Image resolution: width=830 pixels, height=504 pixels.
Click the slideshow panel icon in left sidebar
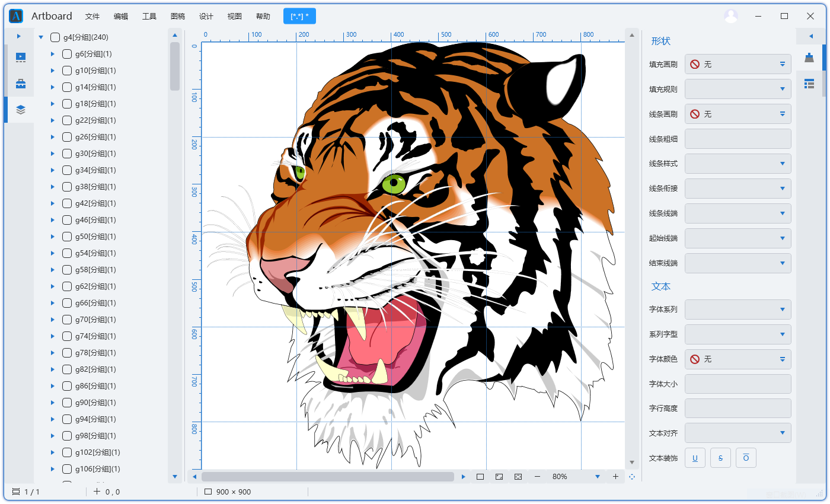[x=21, y=58]
